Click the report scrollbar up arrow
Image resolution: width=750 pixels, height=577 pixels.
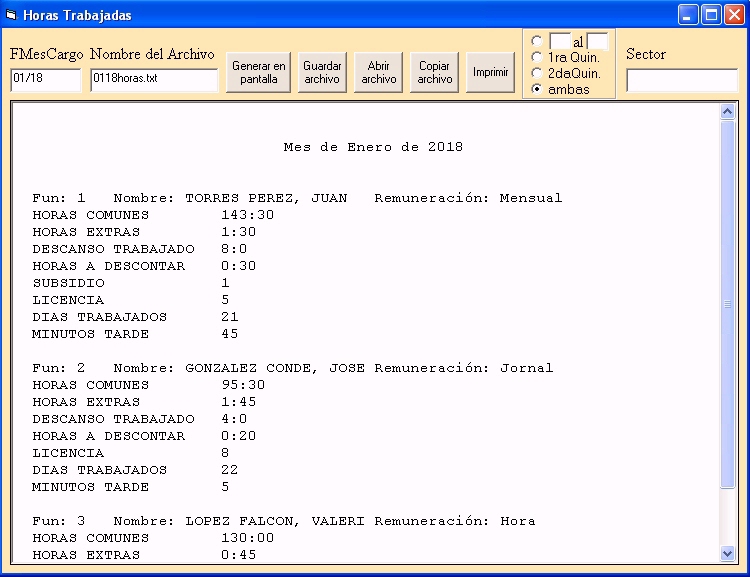pos(727,113)
